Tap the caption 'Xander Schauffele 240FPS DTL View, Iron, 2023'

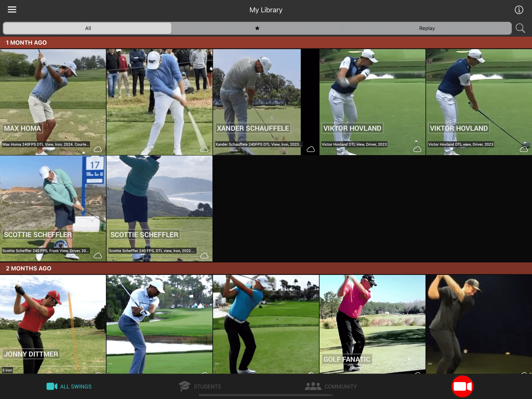[258, 144]
